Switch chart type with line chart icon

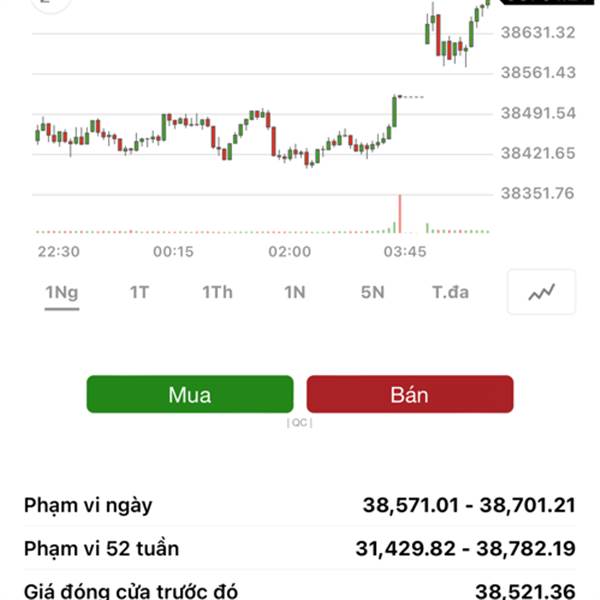[541, 292]
